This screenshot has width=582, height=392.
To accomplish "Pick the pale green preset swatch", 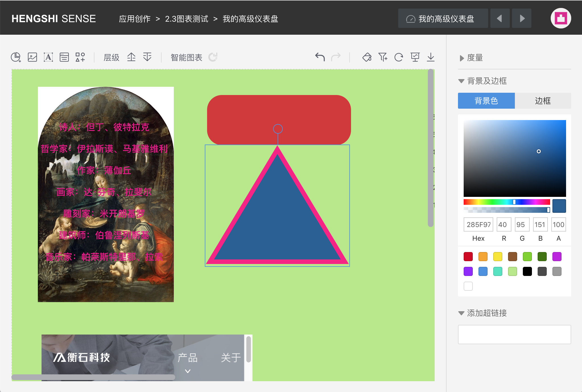I will tap(513, 271).
